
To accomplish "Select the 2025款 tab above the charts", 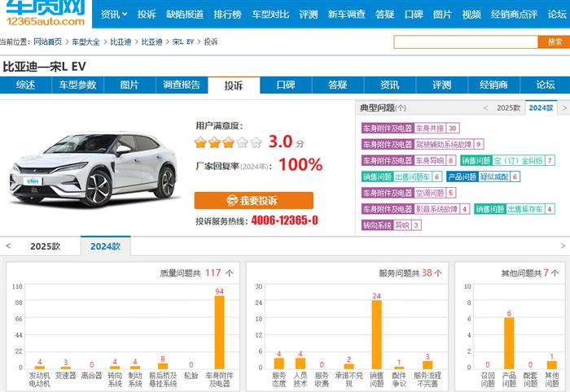I will tap(45, 246).
